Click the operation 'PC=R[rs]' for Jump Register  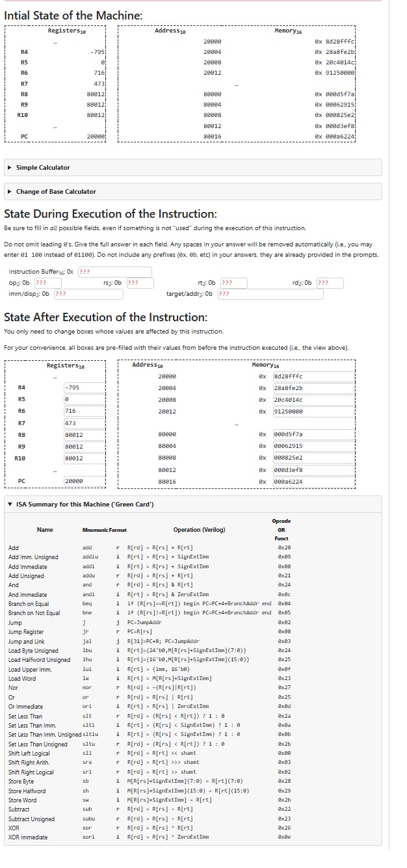click(x=139, y=631)
